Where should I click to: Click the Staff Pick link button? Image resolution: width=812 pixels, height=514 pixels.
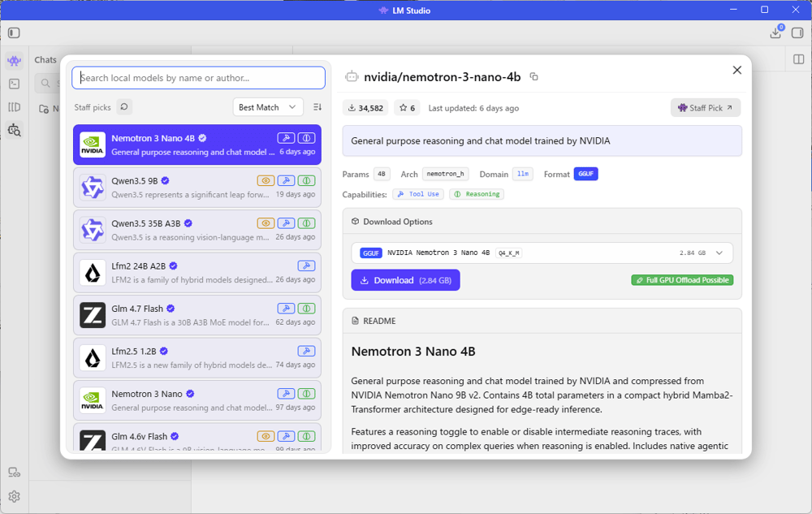[x=705, y=108]
